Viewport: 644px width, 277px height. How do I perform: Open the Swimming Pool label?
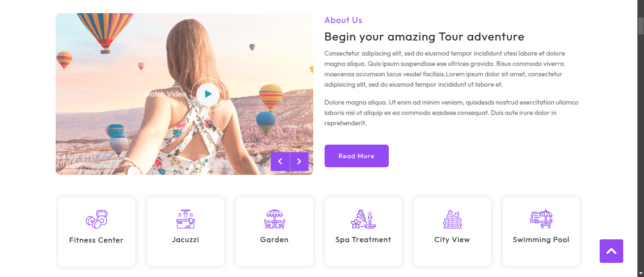click(541, 240)
